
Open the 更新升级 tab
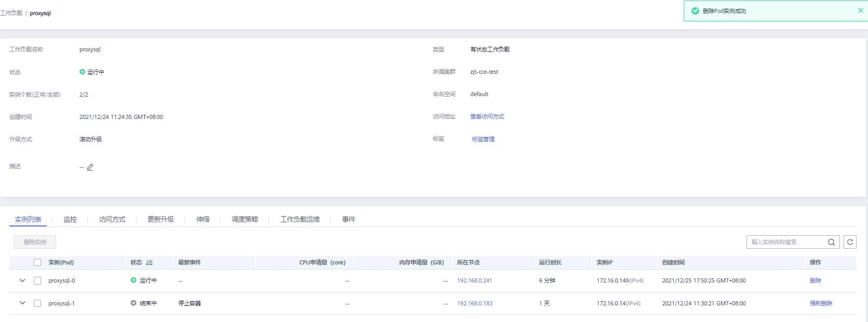[160, 219]
